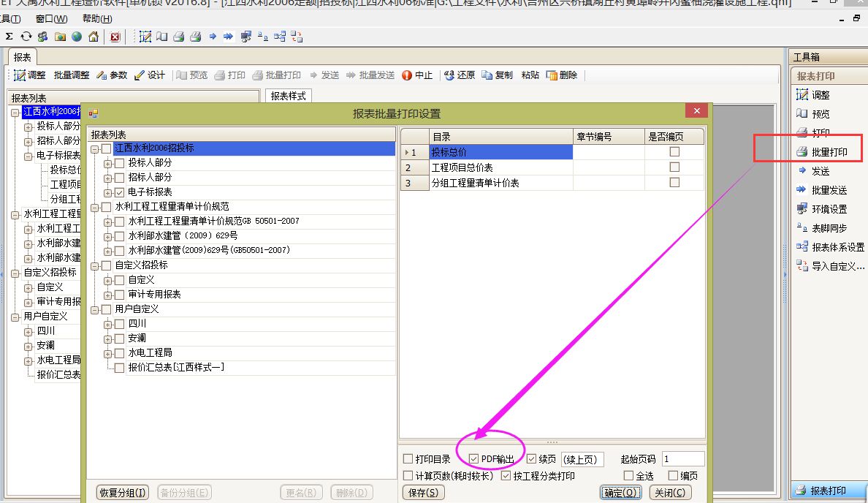Viewport: 868px width, 503px height.
Task: Enable the 打印目录 checkbox
Action: point(408,459)
